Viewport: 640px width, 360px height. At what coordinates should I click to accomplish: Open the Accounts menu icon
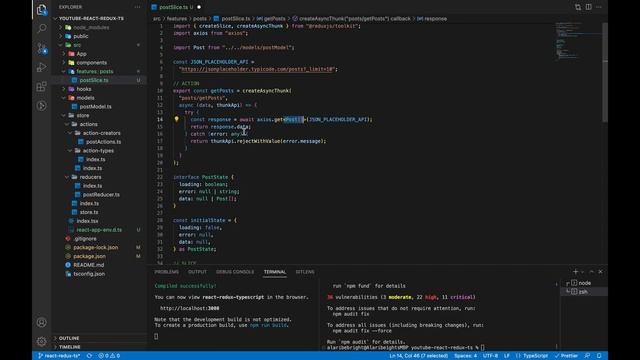(x=42, y=322)
